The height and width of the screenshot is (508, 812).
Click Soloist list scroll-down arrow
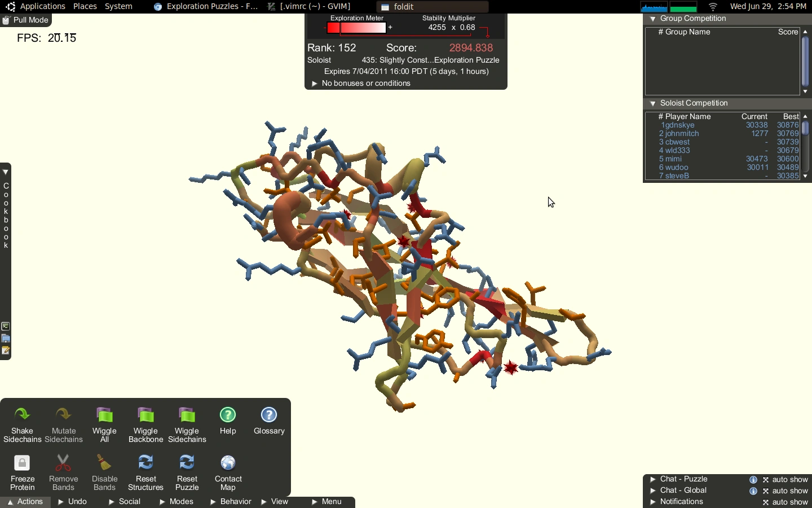(x=805, y=177)
